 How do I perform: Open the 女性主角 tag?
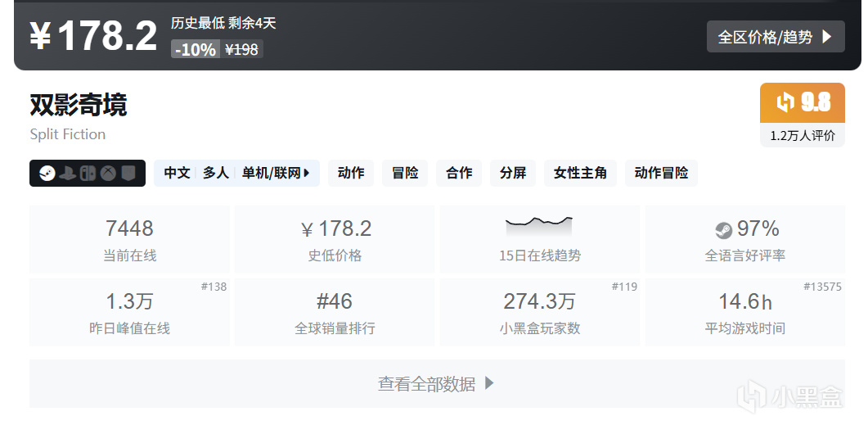(580, 173)
